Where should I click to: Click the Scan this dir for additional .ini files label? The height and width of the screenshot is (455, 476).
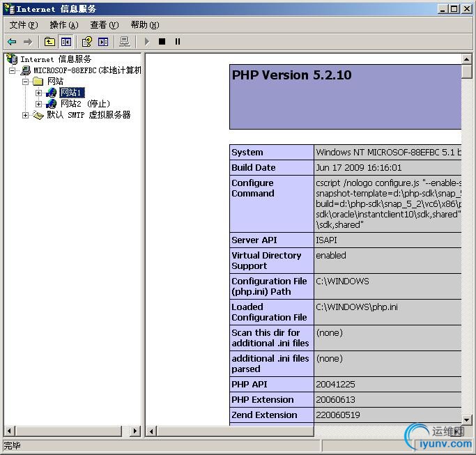tap(270, 338)
